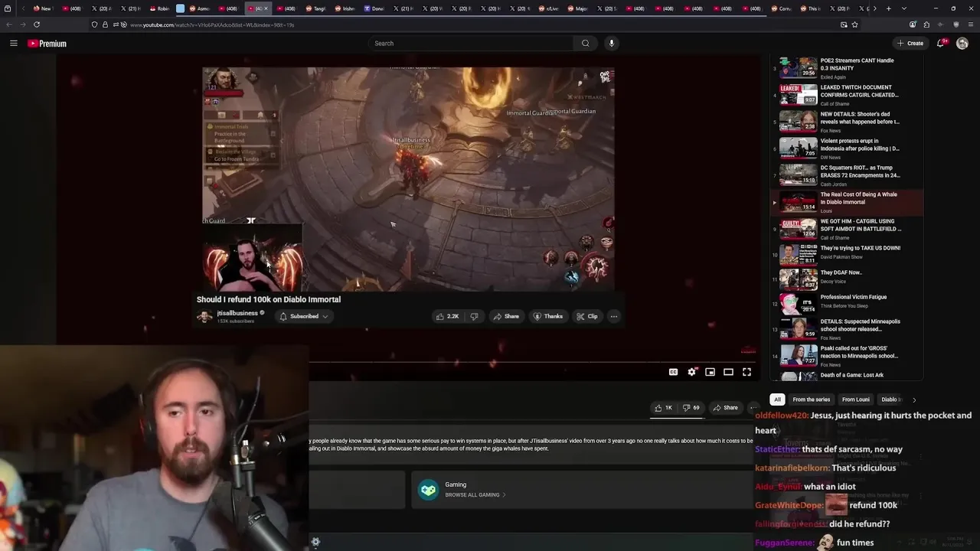The height and width of the screenshot is (551, 980).
Task: Switch to the Tangl browser tab
Action: [x=316, y=8]
